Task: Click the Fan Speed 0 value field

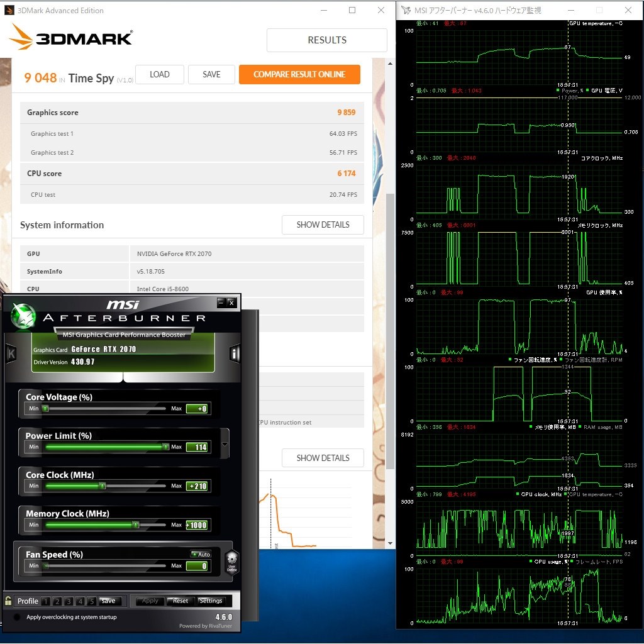Action: point(197,566)
